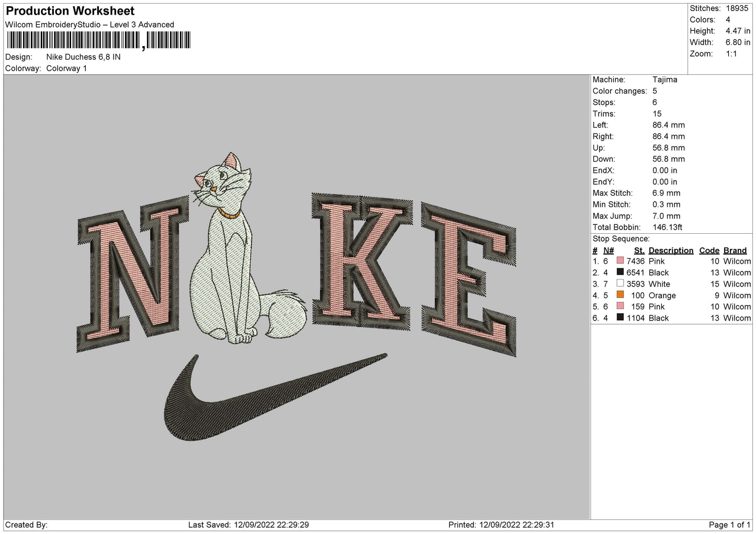This screenshot has width=756, height=534.
Task: Select the stitch count "18935"
Action: pyautogui.click(x=737, y=8)
